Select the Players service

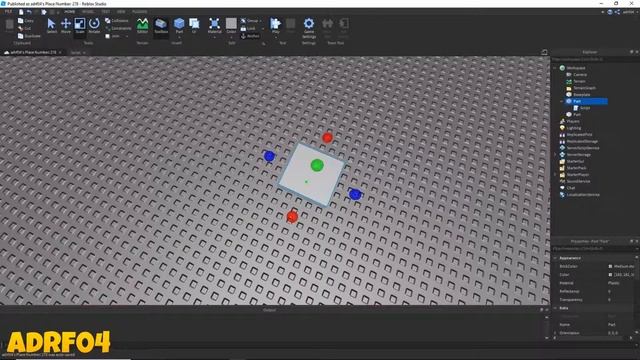tap(570, 121)
